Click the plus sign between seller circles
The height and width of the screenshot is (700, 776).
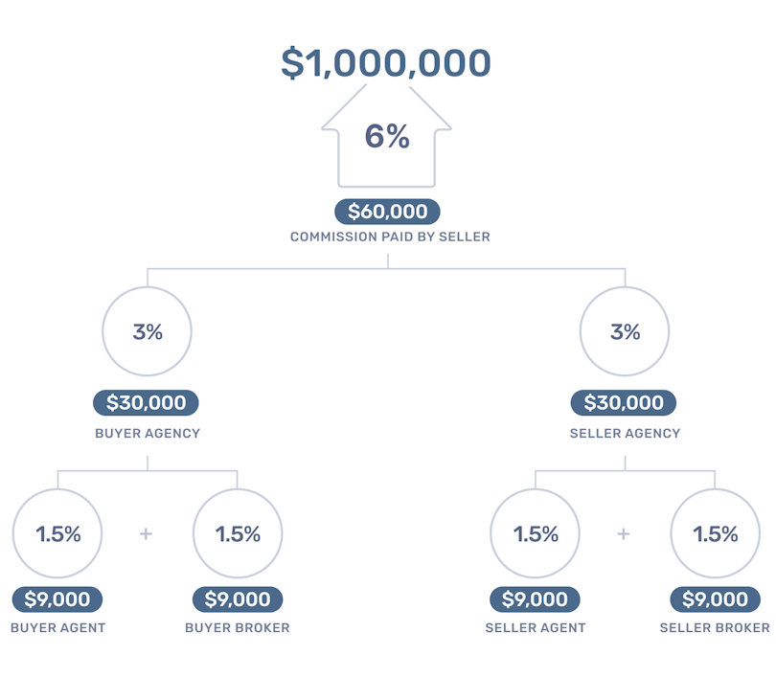coord(623,533)
